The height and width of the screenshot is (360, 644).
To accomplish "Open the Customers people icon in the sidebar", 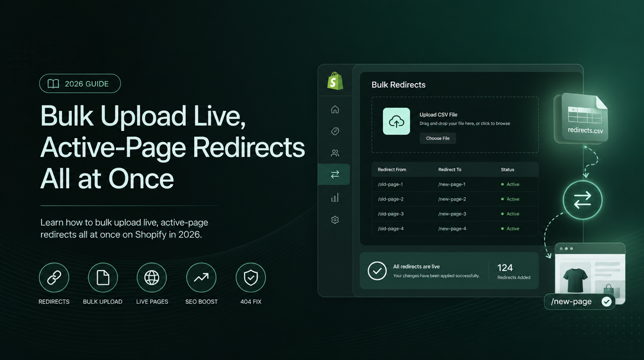I will [335, 153].
